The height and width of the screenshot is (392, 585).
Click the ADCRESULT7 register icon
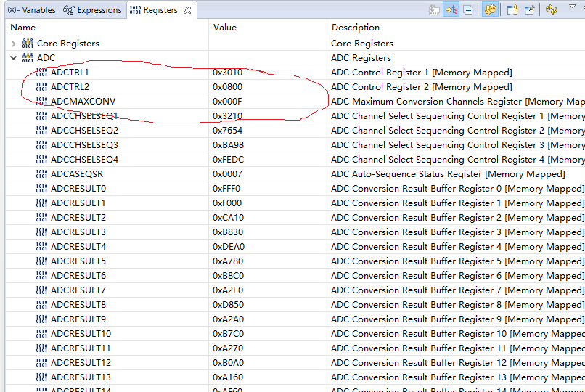coord(41,290)
